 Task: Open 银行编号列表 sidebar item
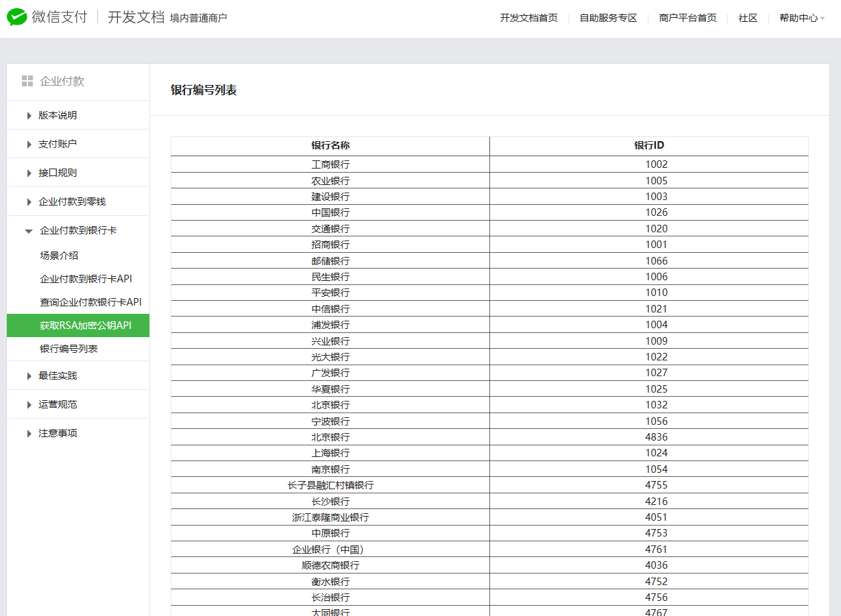point(69,349)
